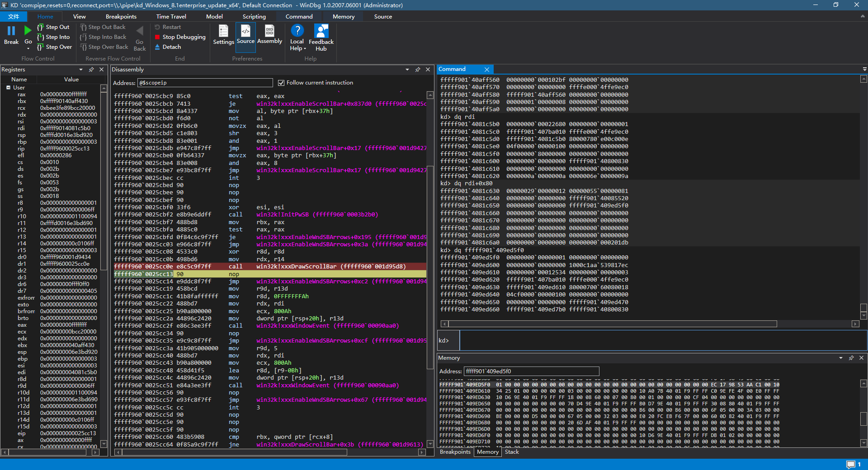Screen dimensions: 868x470
Task: Click Disassembly address field @$scopeip
Action: click(205, 83)
